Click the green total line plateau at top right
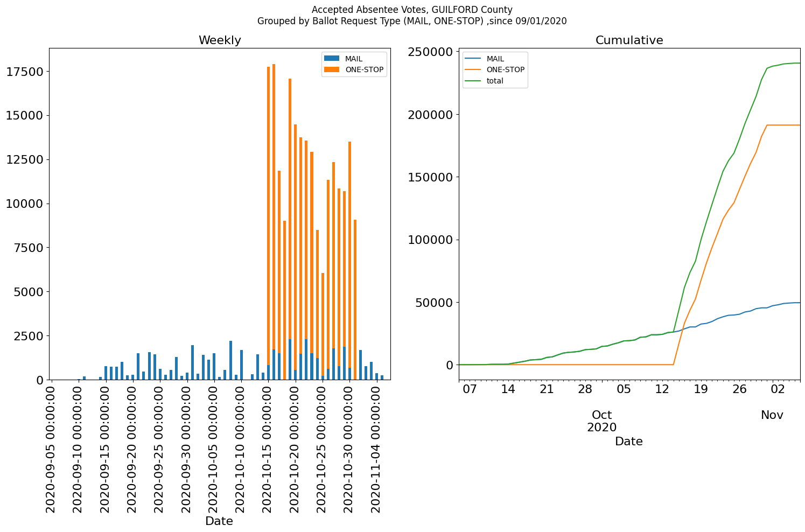Image resolution: width=805 pixels, height=532 pixels. click(x=787, y=64)
